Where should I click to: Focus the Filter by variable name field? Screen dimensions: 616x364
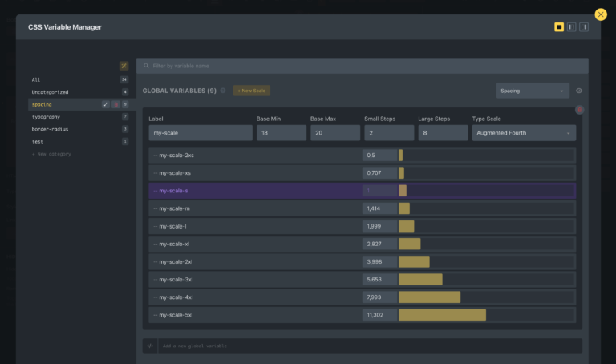tap(363, 66)
